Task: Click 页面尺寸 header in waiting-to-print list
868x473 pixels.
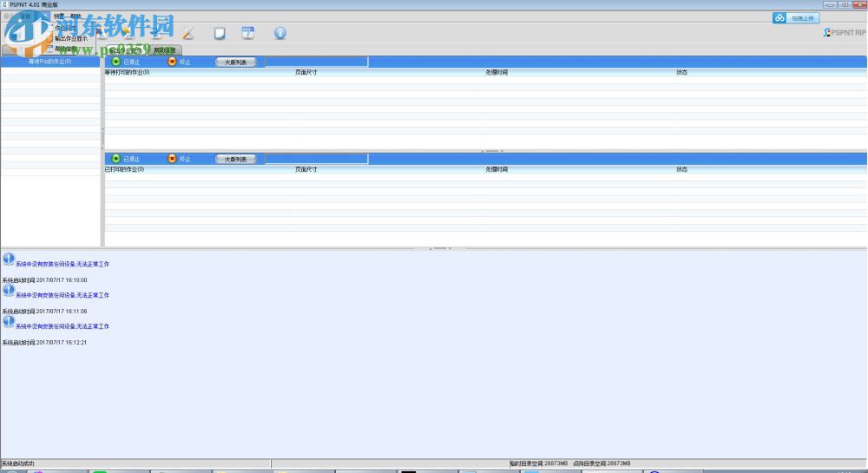Action: pos(306,73)
